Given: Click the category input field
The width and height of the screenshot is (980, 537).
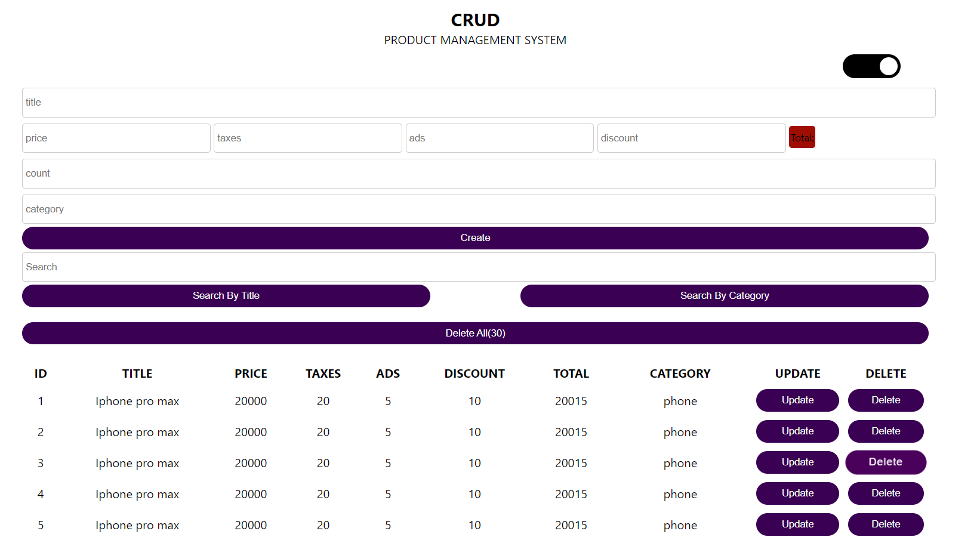Looking at the screenshot, I should 475,209.
